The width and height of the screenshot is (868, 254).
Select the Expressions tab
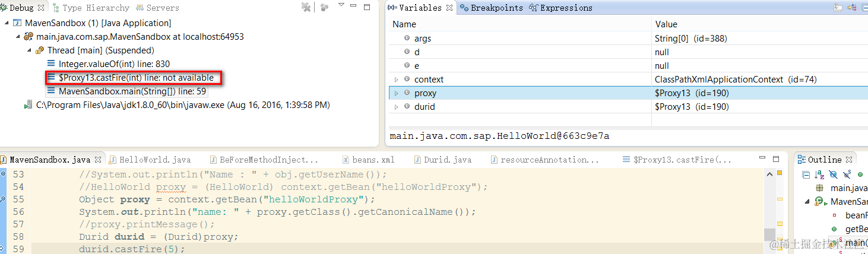point(560,8)
